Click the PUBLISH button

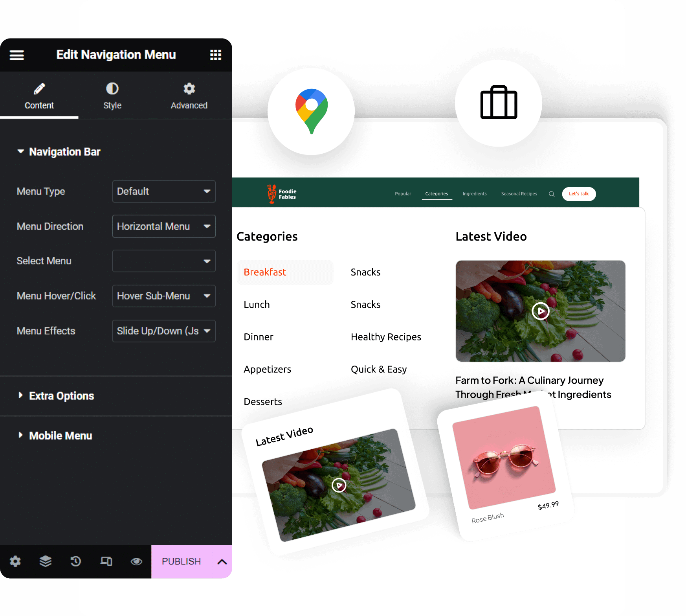pyautogui.click(x=182, y=561)
